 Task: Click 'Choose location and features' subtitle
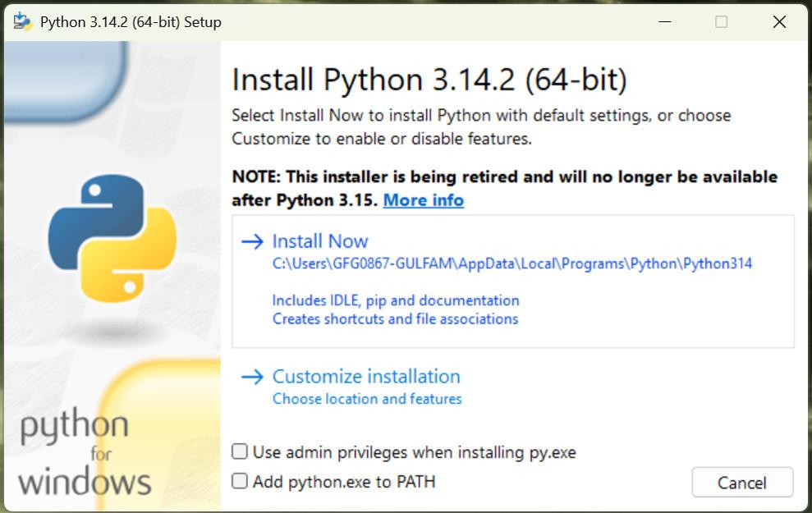point(367,399)
